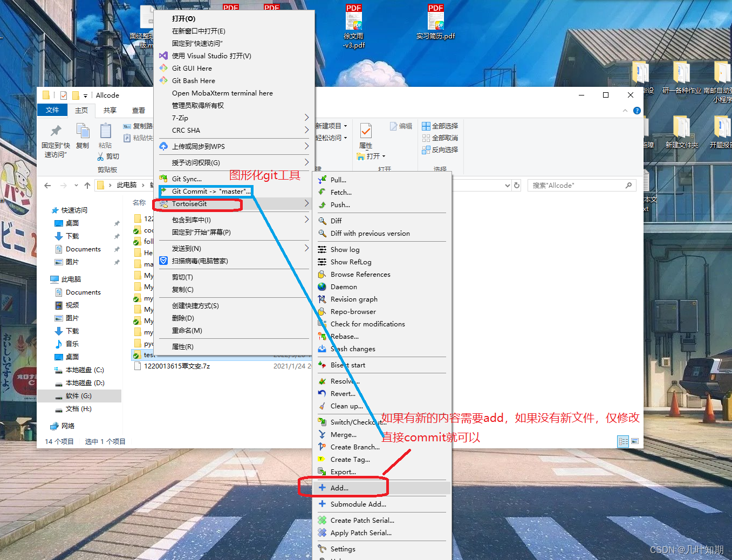This screenshot has height=560, width=732.
Task: Click 全部取消 in the ribbon
Action: (x=440, y=138)
